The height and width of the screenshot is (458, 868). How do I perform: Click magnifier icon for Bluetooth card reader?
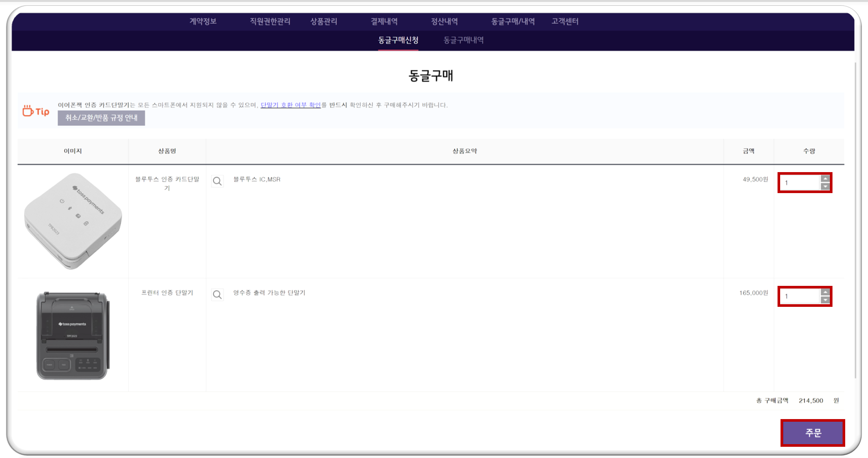tap(217, 181)
